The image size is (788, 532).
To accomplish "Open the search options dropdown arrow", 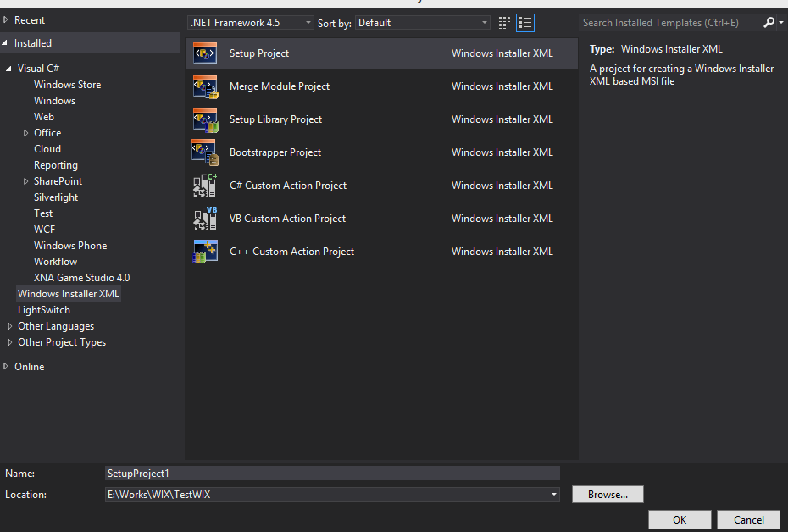I will tap(781, 23).
